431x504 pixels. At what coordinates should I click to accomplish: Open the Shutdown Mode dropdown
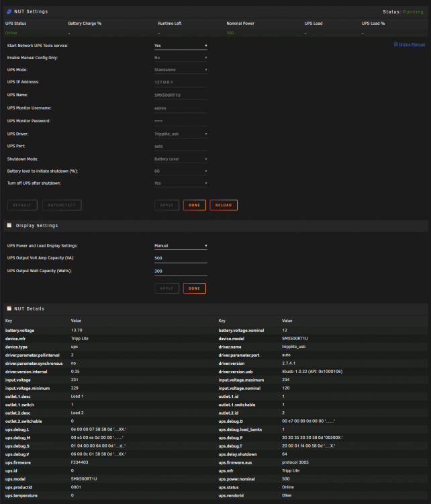181,159
